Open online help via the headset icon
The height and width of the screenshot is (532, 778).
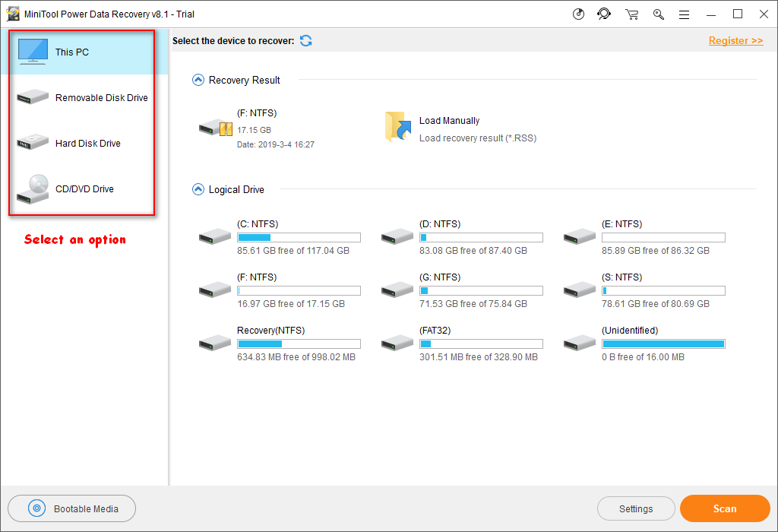(x=604, y=14)
